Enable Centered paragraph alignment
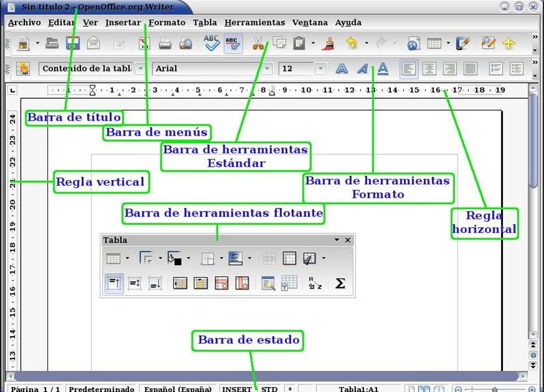The width and height of the screenshot is (544, 392). pos(429,68)
